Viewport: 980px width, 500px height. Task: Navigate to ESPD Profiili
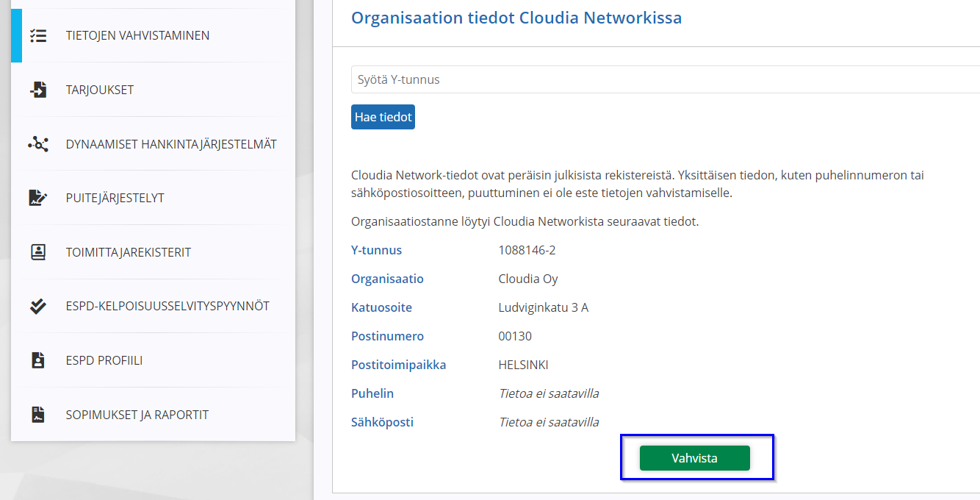point(153,360)
